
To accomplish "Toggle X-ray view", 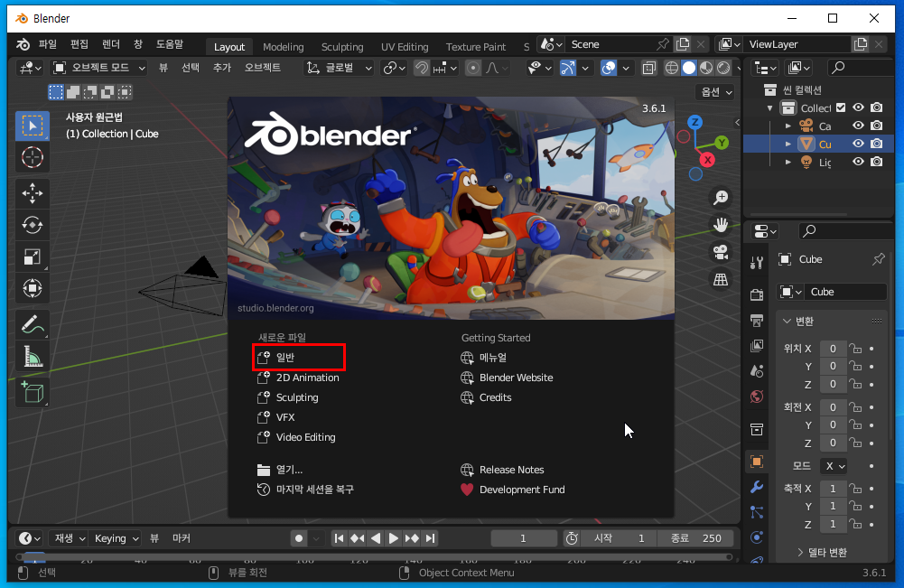I will click(x=649, y=68).
